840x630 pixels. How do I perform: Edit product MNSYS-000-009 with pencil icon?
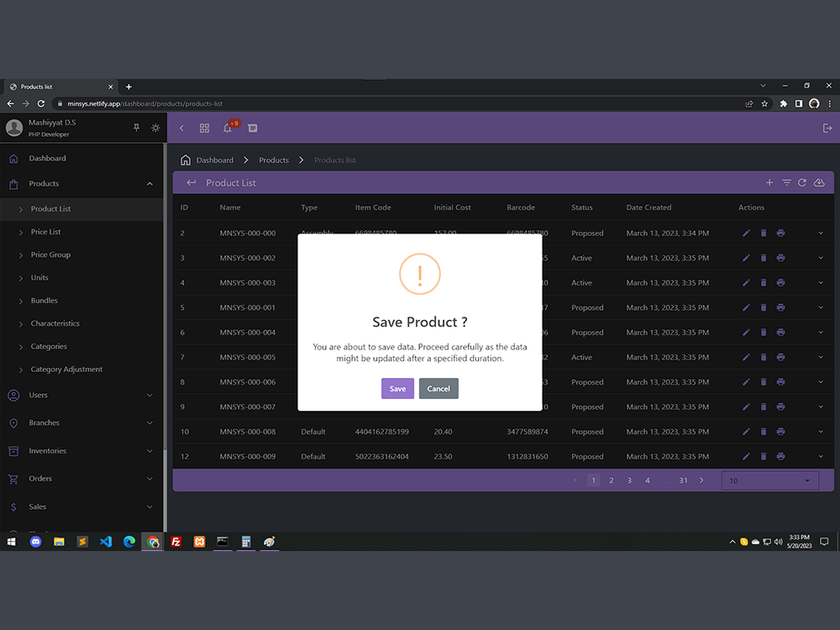coord(746,456)
